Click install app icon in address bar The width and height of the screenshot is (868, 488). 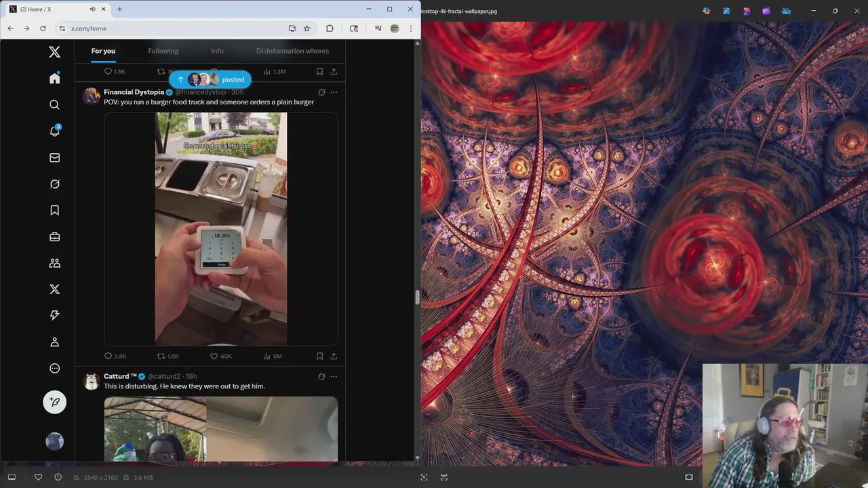tap(292, 28)
